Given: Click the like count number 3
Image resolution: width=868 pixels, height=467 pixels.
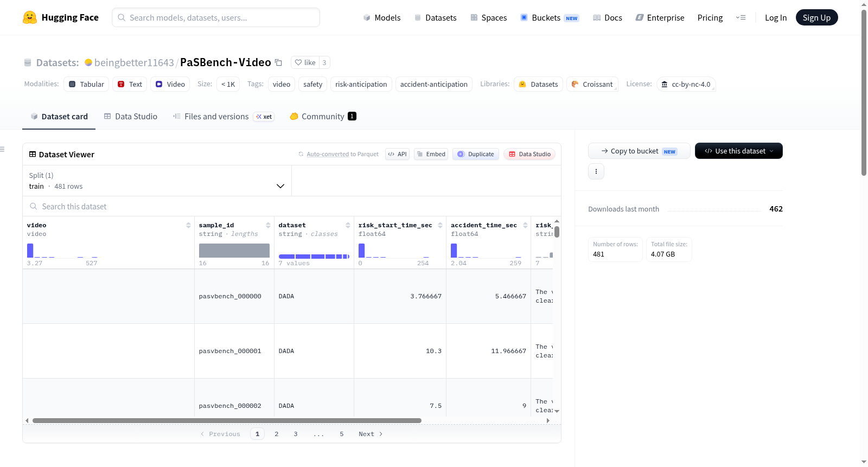Looking at the screenshot, I should [324, 62].
